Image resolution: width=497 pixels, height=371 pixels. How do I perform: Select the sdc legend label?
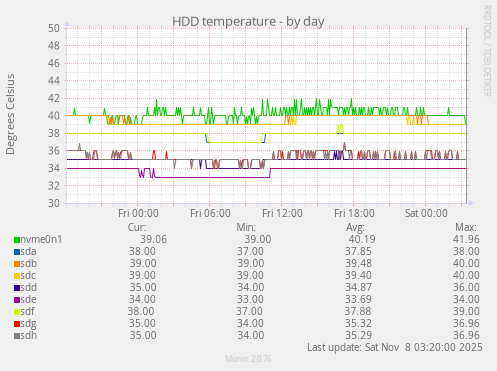(x=28, y=275)
